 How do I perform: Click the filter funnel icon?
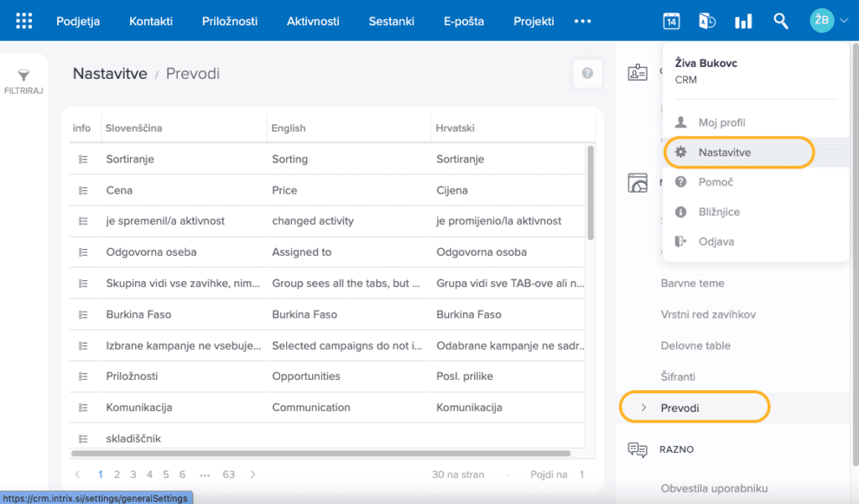[23, 76]
